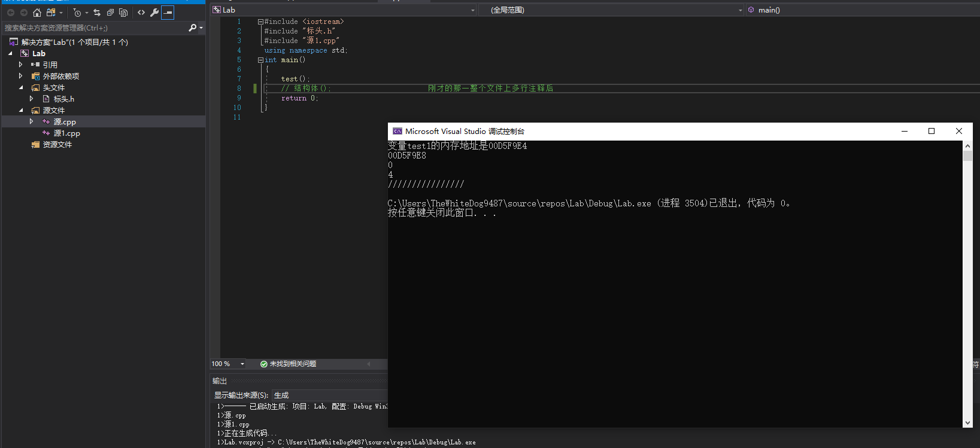This screenshot has height=448, width=980.
Task: Click the debug console title bar
Action: click(x=680, y=131)
